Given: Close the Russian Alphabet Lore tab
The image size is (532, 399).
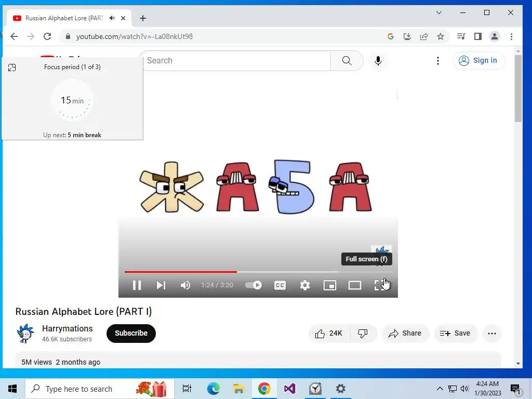Looking at the screenshot, I should 123,18.
